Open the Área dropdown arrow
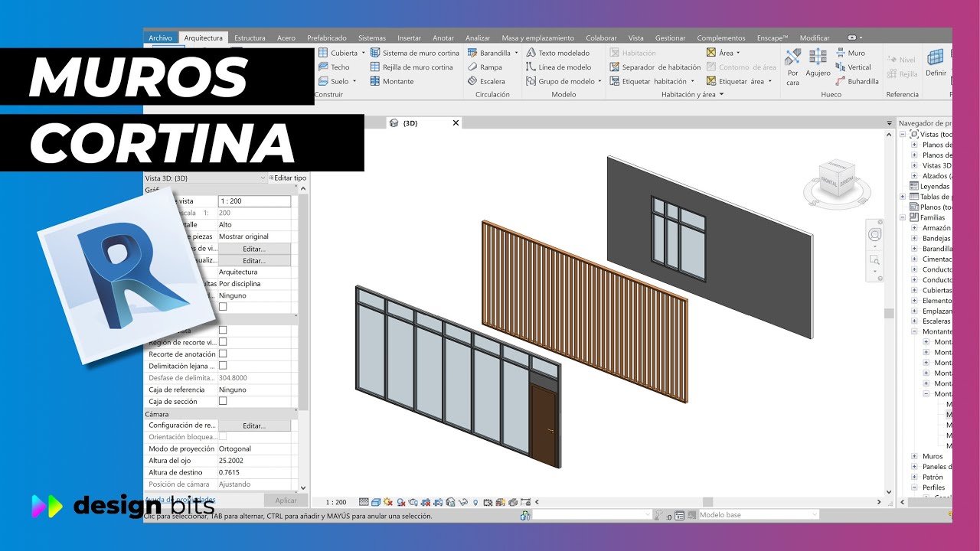 coord(738,53)
